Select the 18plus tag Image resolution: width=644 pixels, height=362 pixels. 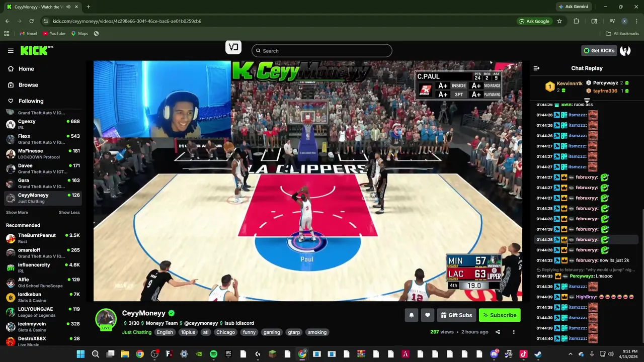pyautogui.click(x=188, y=332)
